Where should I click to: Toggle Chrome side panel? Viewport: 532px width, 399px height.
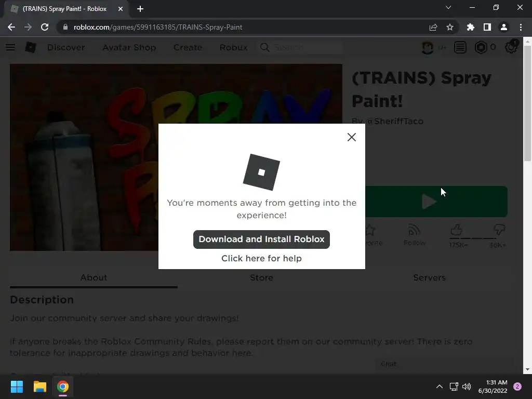(x=487, y=27)
